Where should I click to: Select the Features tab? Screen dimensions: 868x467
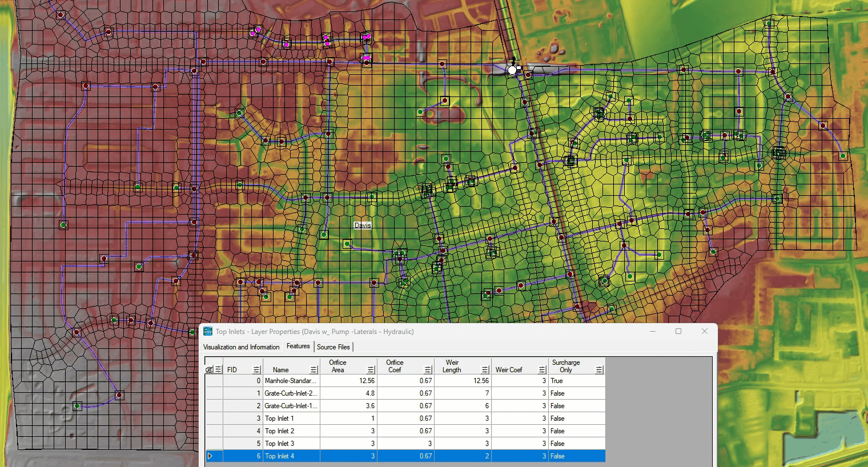tap(298, 347)
